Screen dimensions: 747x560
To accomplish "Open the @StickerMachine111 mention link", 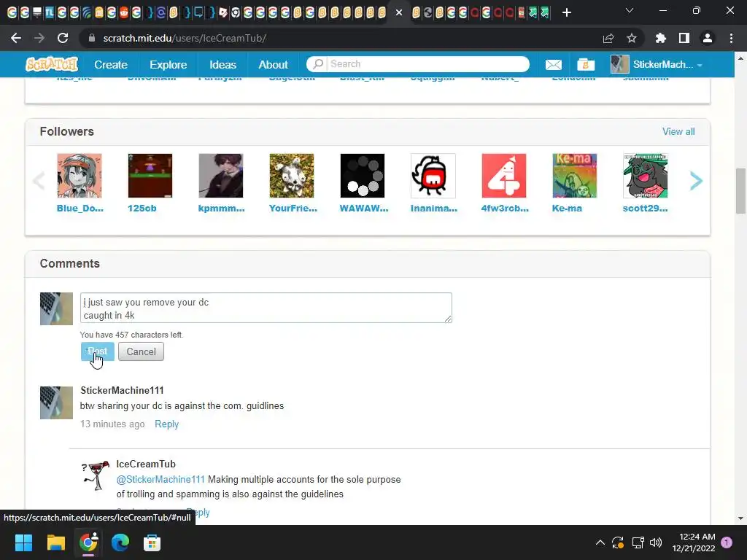I will (160, 480).
